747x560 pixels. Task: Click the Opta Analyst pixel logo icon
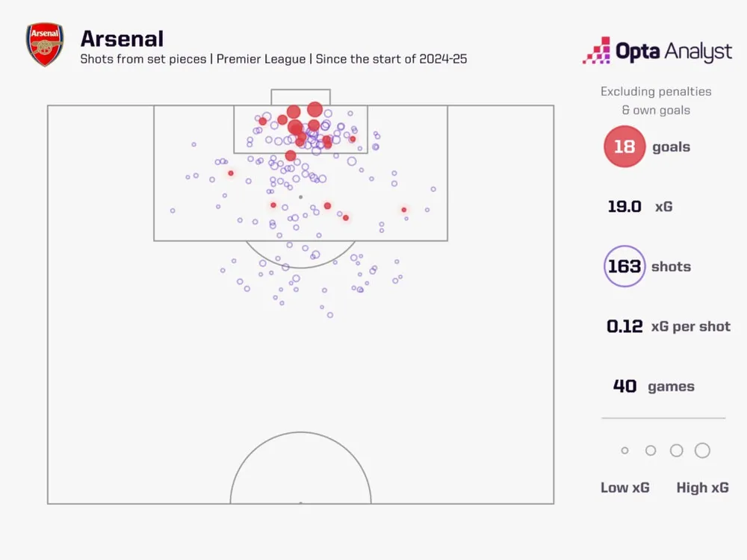(x=596, y=50)
